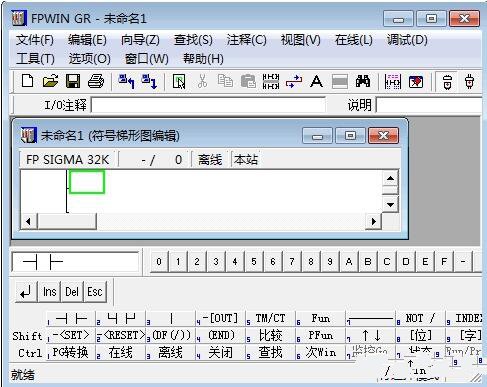487x387 pixels.
Task: Click the hex key F button
Action: (444, 262)
